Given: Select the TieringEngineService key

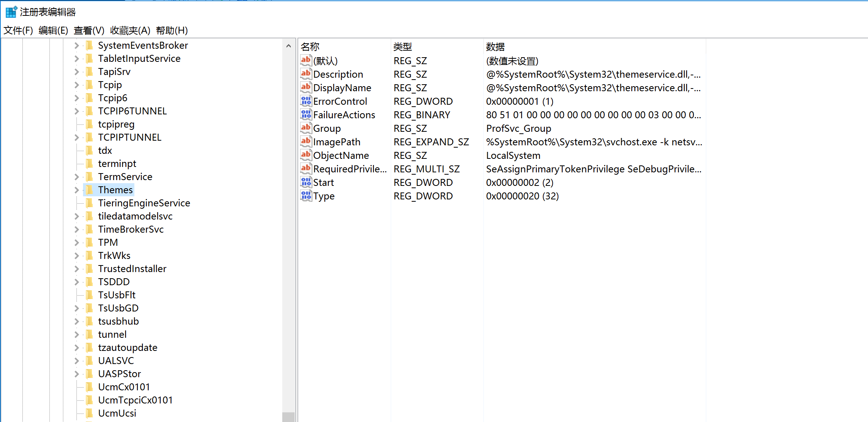Looking at the screenshot, I should click(144, 203).
